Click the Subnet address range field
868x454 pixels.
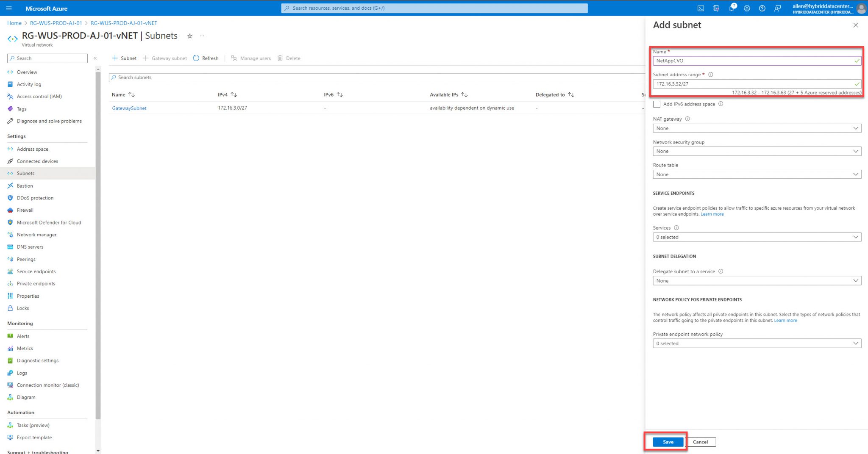[757, 83]
